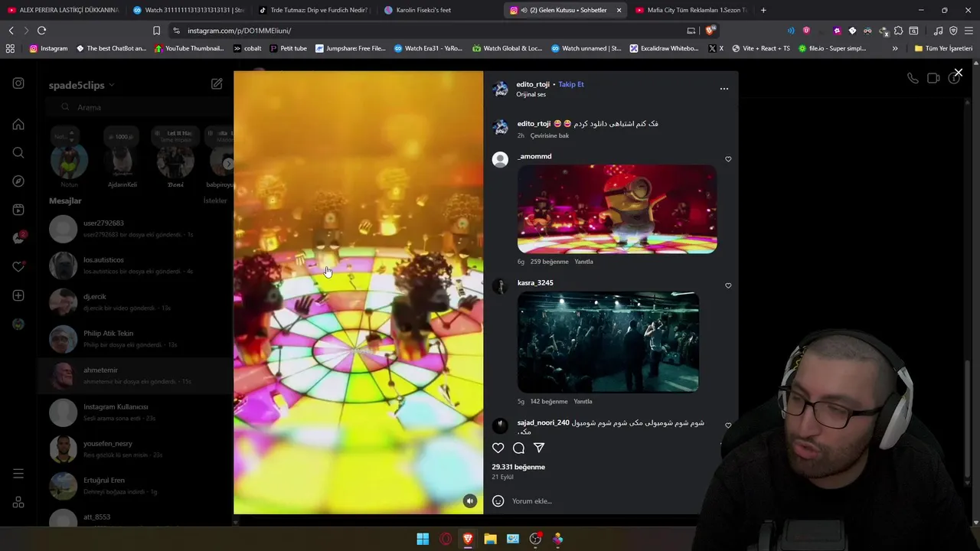Image resolution: width=980 pixels, height=551 pixels.
Task: Click Yanıtla under kasra_3245's comment
Action: pos(583,402)
